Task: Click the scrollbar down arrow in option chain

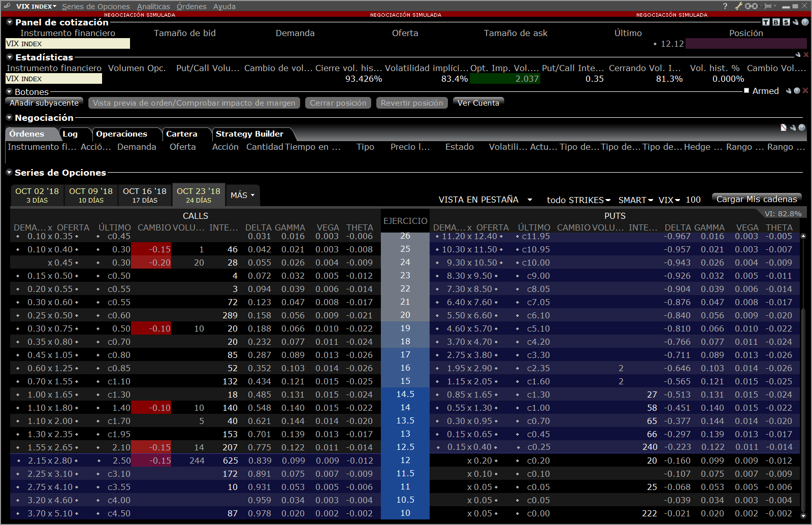Action: tap(803, 516)
